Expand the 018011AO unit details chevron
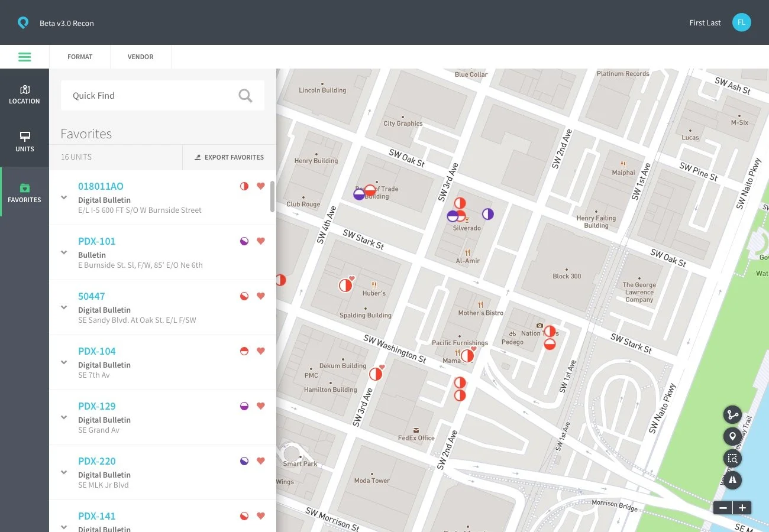The width and height of the screenshot is (769, 532). [x=64, y=197]
